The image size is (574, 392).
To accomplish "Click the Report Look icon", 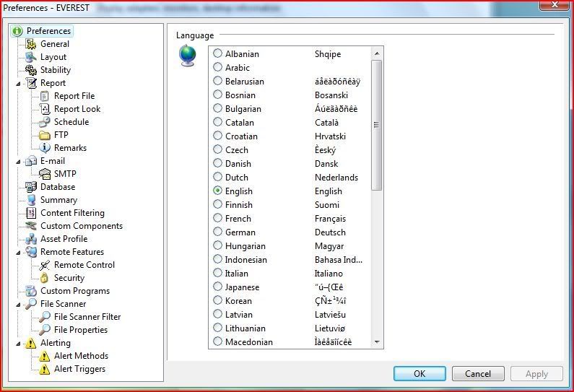I will coord(44,109).
